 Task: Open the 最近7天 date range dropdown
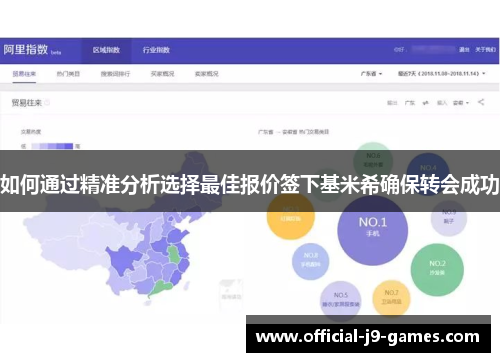(441, 74)
